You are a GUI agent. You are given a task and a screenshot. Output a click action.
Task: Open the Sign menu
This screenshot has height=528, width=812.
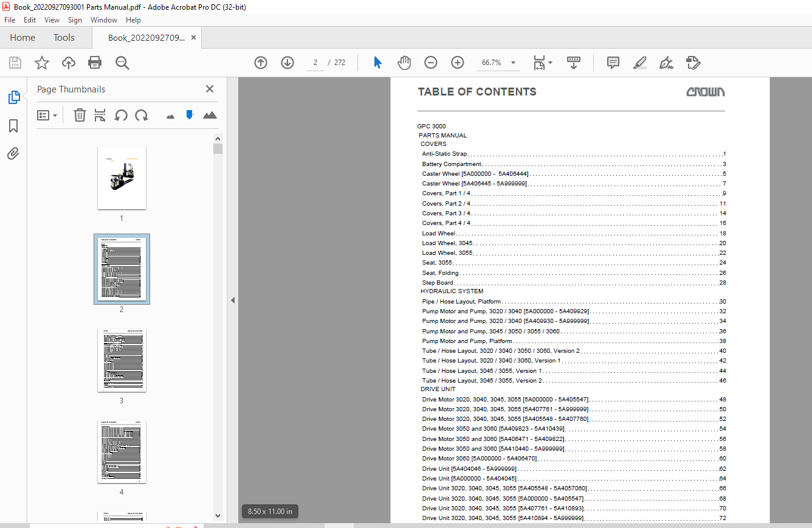[x=75, y=20]
